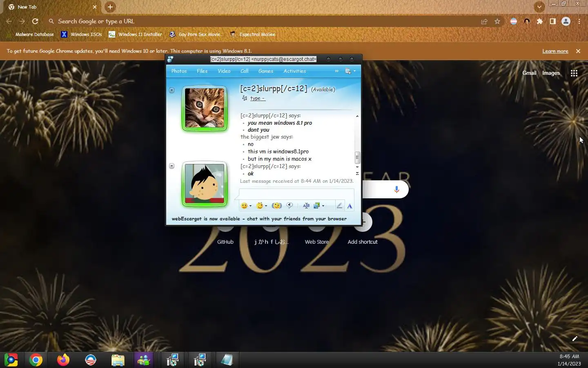Click the Chrome share page icon
The image size is (588, 368).
(x=484, y=21)
